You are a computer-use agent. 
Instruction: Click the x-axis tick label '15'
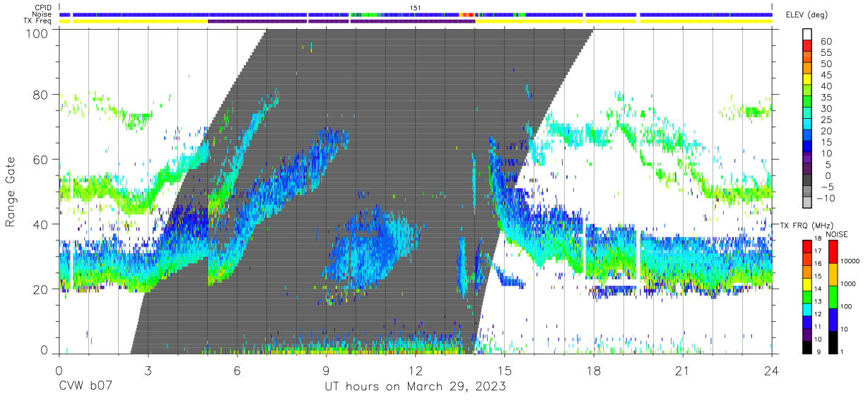click(x=505, y=371)
